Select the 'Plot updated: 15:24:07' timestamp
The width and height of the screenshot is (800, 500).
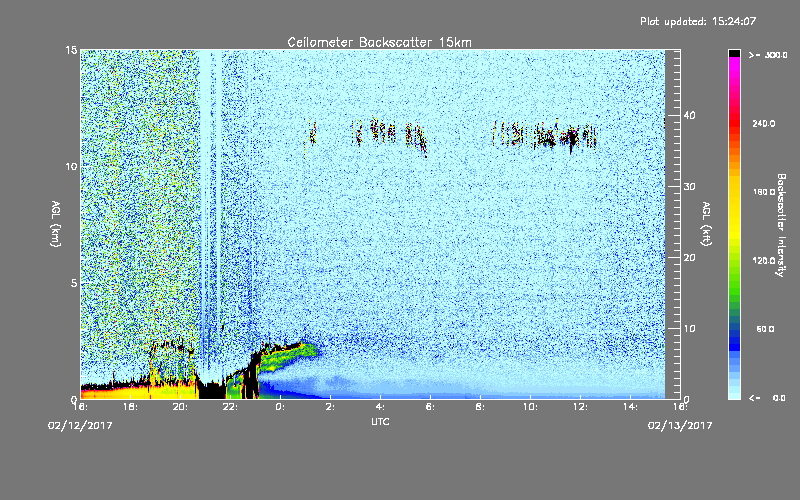click(698, 21)
